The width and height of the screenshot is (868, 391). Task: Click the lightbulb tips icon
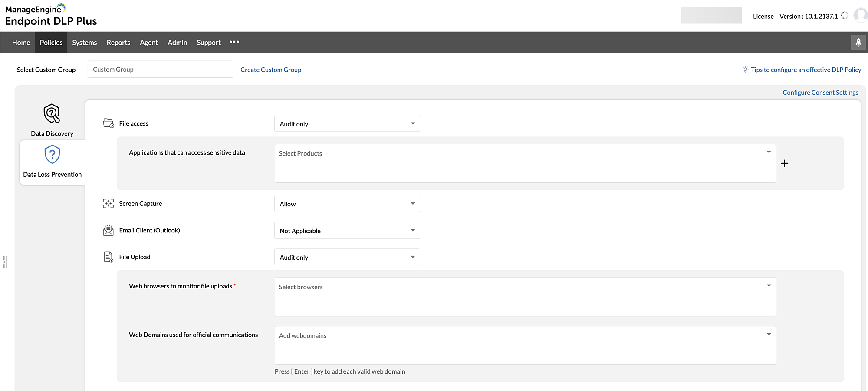[745, 69]
